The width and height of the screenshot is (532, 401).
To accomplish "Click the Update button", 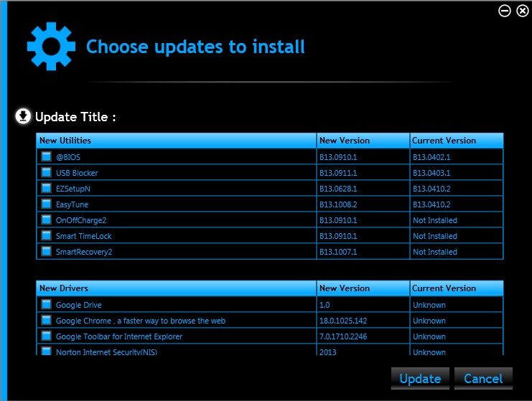I will pyautogui.click(x=420, y=378).
